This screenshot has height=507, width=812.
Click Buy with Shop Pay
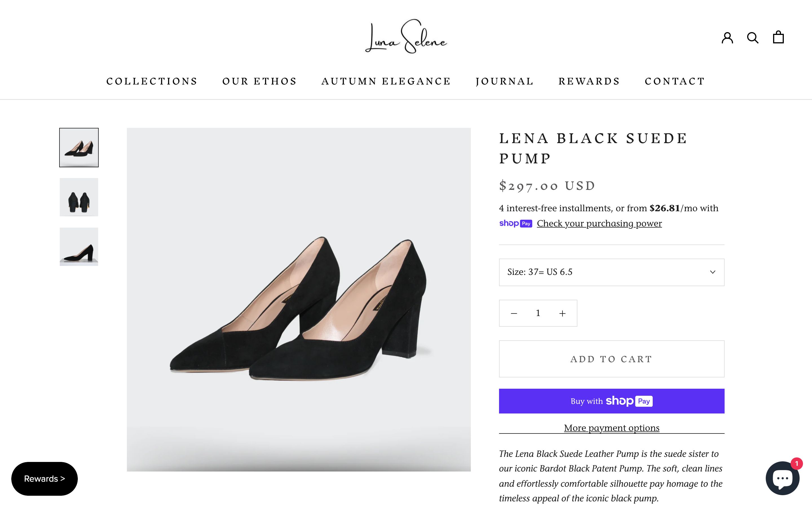point(611,401)
